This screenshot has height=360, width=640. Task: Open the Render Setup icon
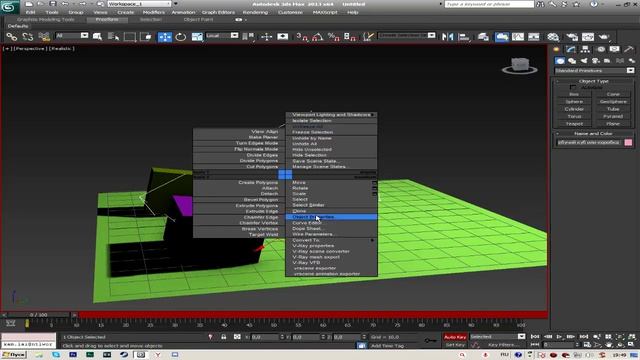click(572, 37)
